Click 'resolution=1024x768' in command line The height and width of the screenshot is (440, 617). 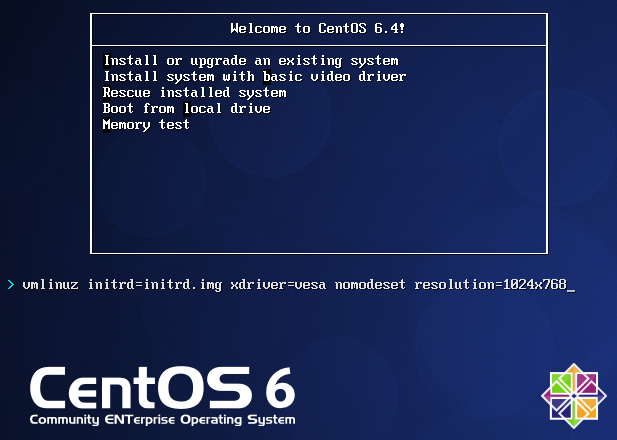tap(490, 285)
